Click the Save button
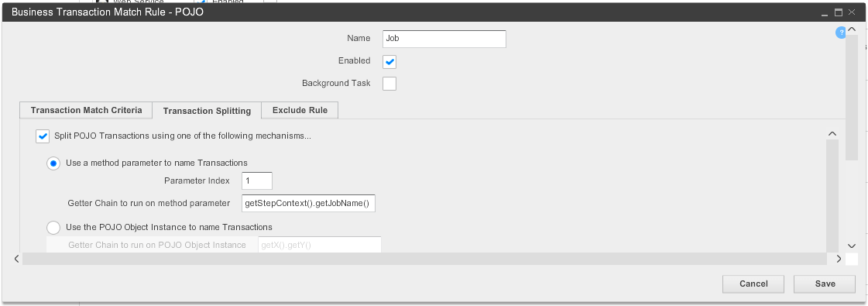Screen dimensions: 868x306 [x=825, y=284]
